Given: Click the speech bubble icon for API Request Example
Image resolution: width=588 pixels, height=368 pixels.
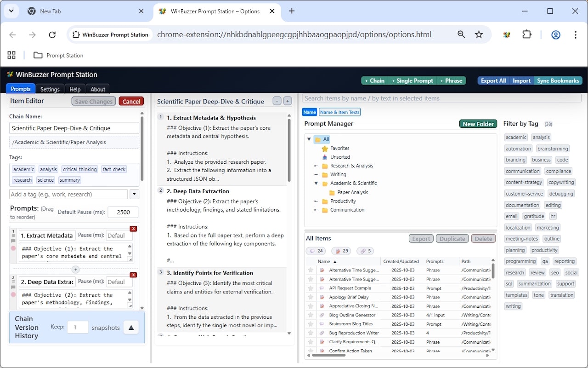Looking at the screenshot, I should [322, 288].
